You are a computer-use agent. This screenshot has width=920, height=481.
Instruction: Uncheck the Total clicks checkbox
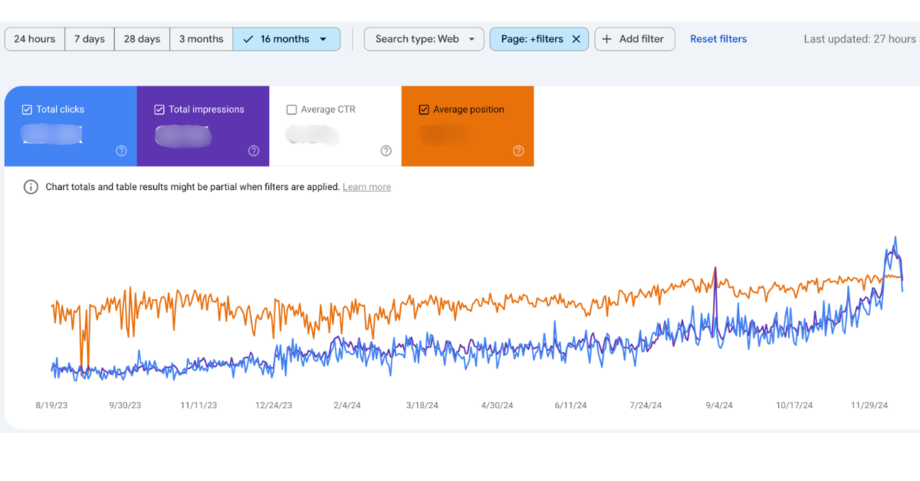pyautogui.click(x=27, y=110)
